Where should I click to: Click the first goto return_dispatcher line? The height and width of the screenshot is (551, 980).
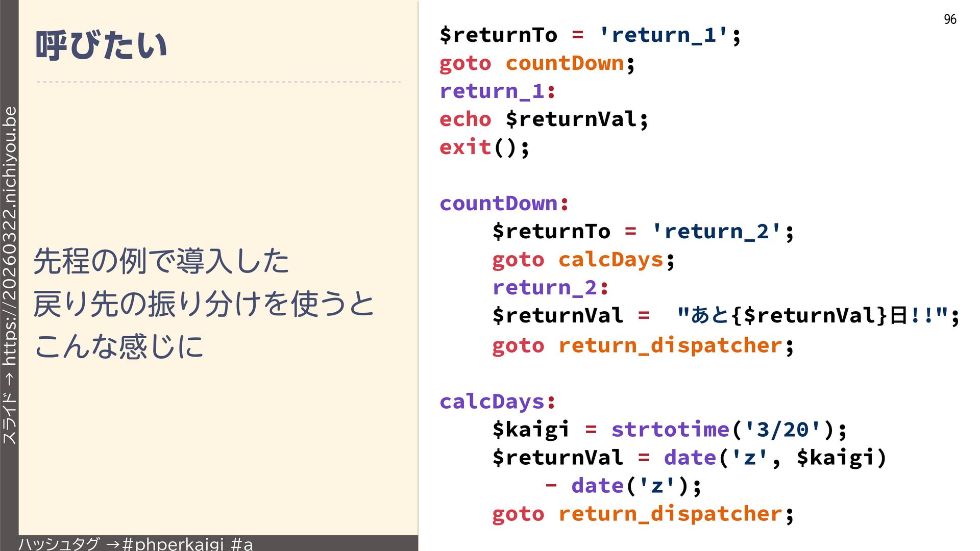point(643,346)
